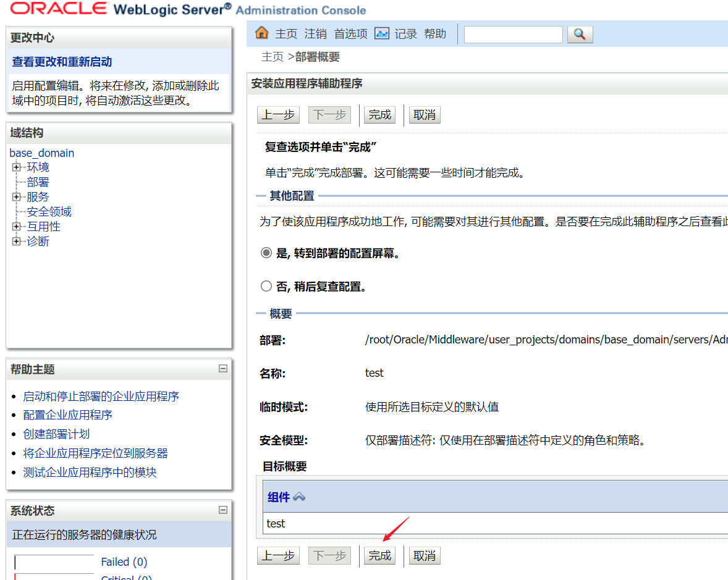Click the 名称 value test

click(375, 373)
